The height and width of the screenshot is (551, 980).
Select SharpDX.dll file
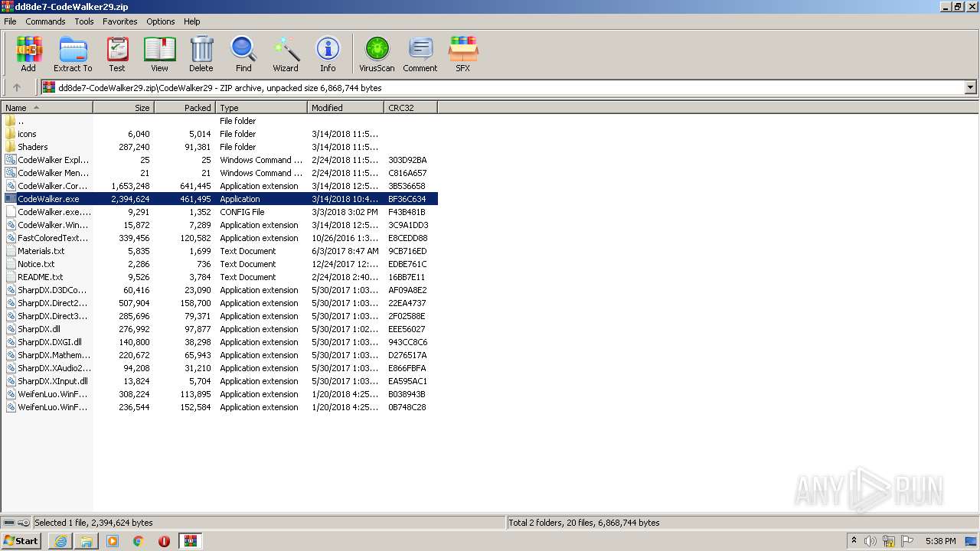(220, 329)
